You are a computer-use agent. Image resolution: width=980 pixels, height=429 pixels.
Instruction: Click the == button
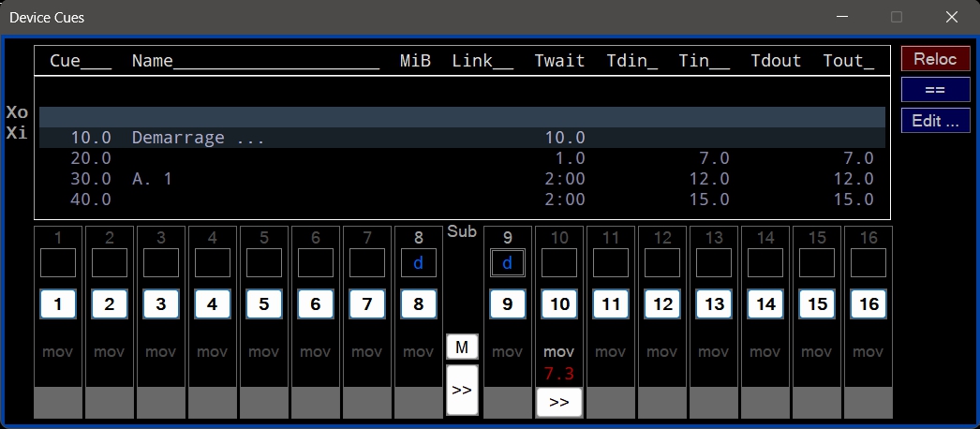point(935,90)
